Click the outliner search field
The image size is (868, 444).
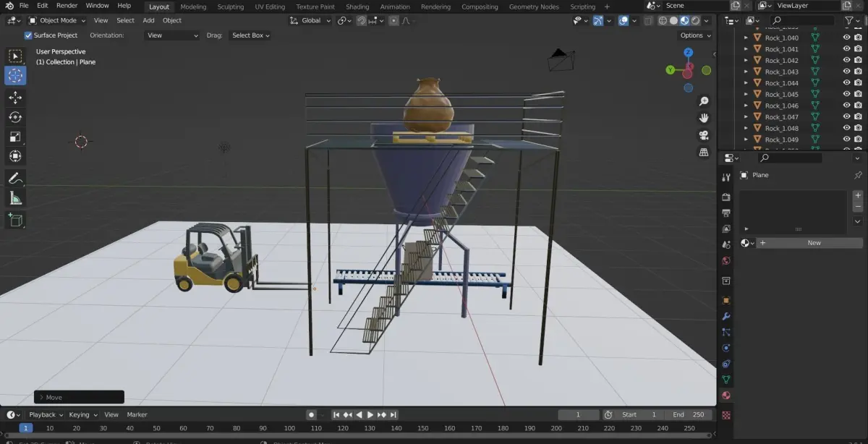(x=803, y=20)
